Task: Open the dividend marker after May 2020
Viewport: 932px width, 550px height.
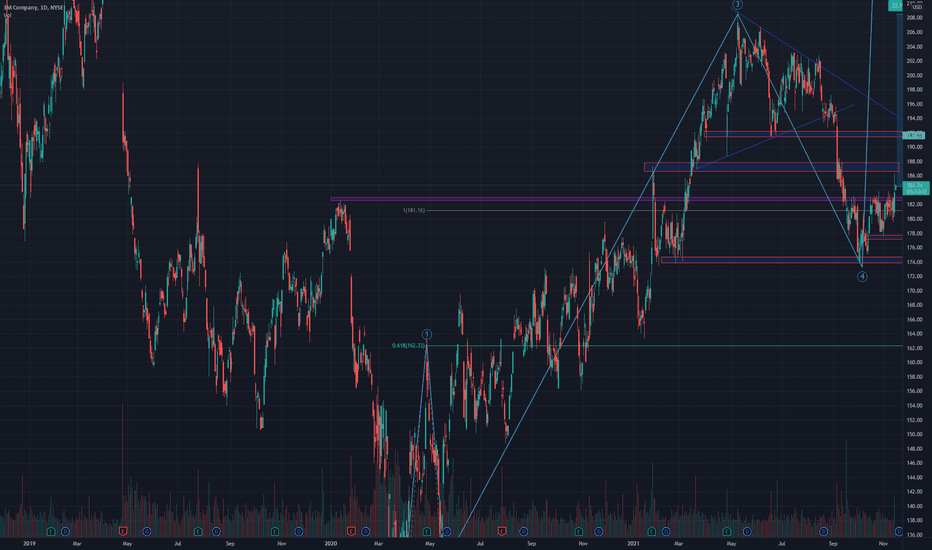Action: (446, 531)
